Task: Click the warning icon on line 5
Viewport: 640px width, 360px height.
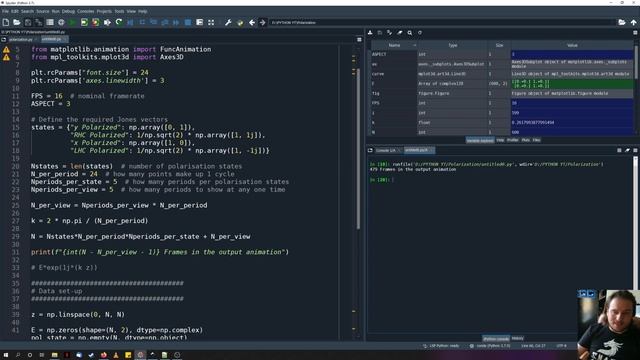Action: coord(6,49)
